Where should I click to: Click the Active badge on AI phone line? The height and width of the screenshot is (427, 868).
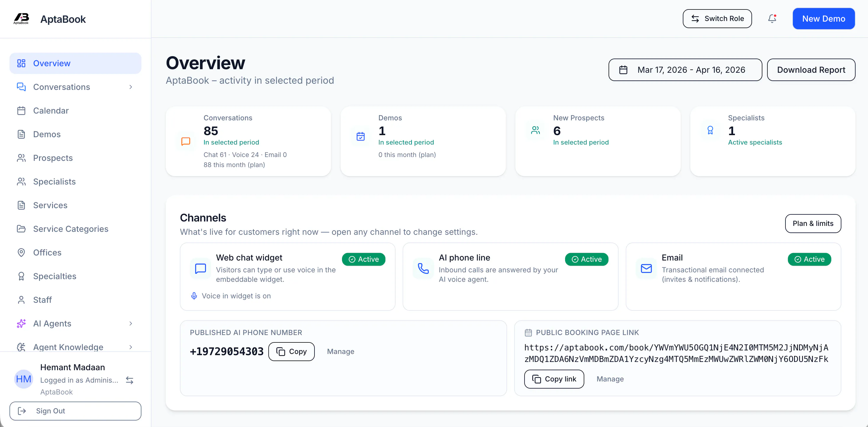(x=587, y=259)
